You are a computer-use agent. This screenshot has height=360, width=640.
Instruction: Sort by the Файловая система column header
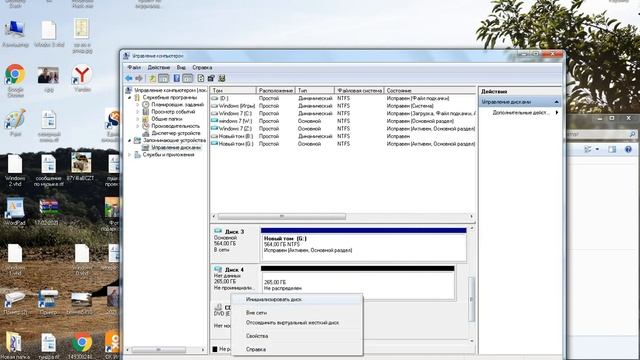359,90
